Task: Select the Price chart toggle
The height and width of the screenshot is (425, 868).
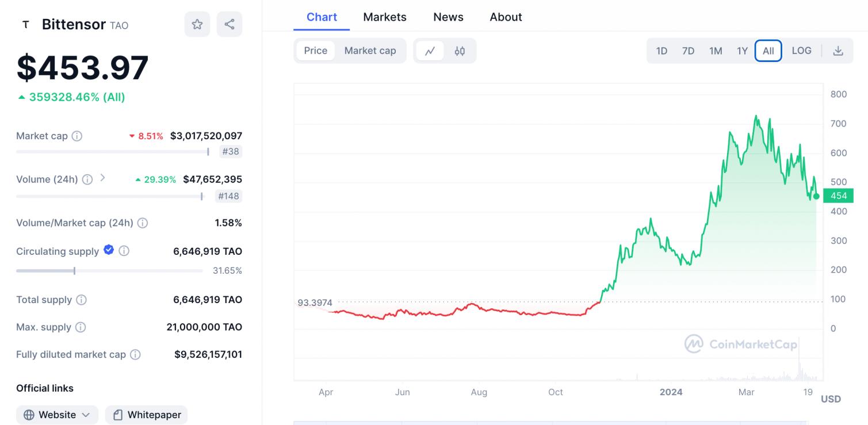Action: pyautogui.click(x=316, y=51)
